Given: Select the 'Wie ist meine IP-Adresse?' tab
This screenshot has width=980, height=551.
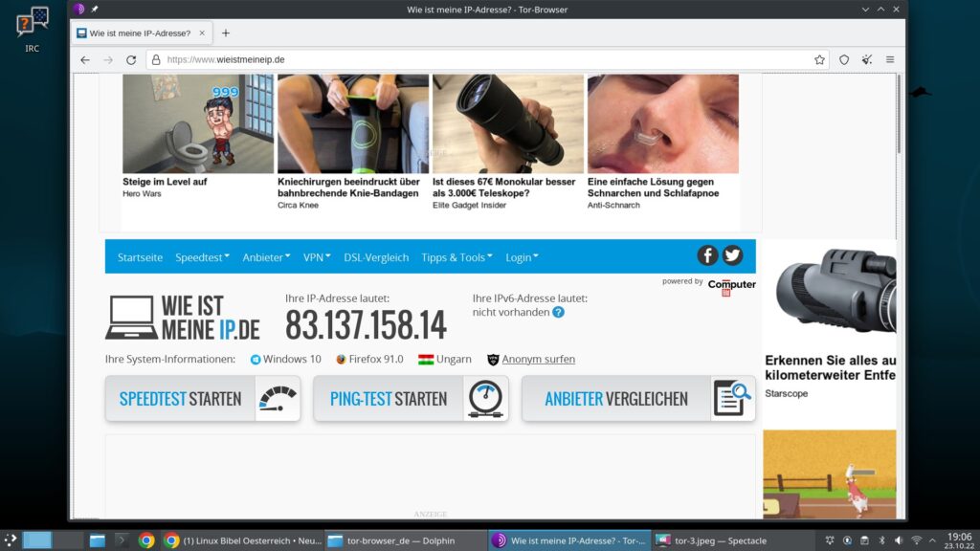Looking at the screenshot, I should coord(142,33).
